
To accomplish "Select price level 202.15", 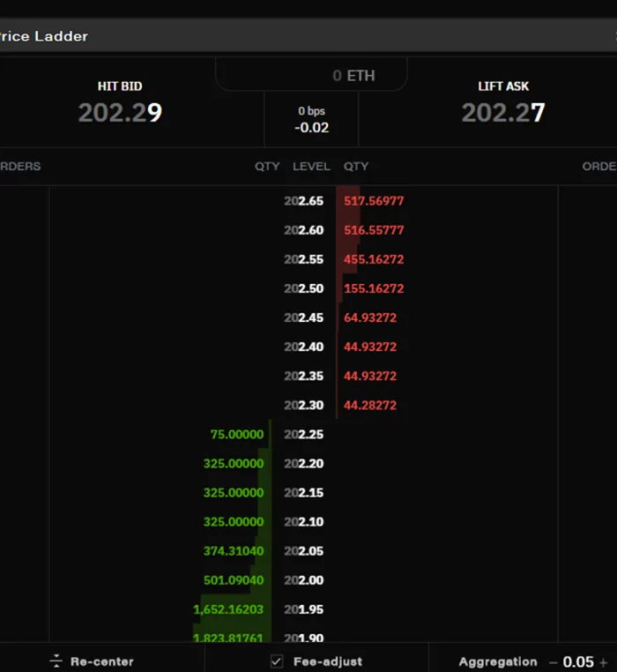I will [304, 492].
